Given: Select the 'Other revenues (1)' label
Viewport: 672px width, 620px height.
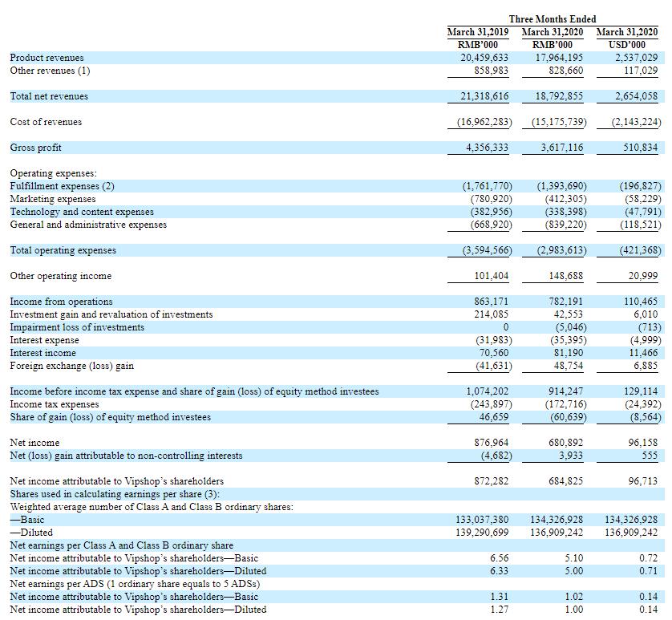Looking at the screenshot, I should point(50,71).
